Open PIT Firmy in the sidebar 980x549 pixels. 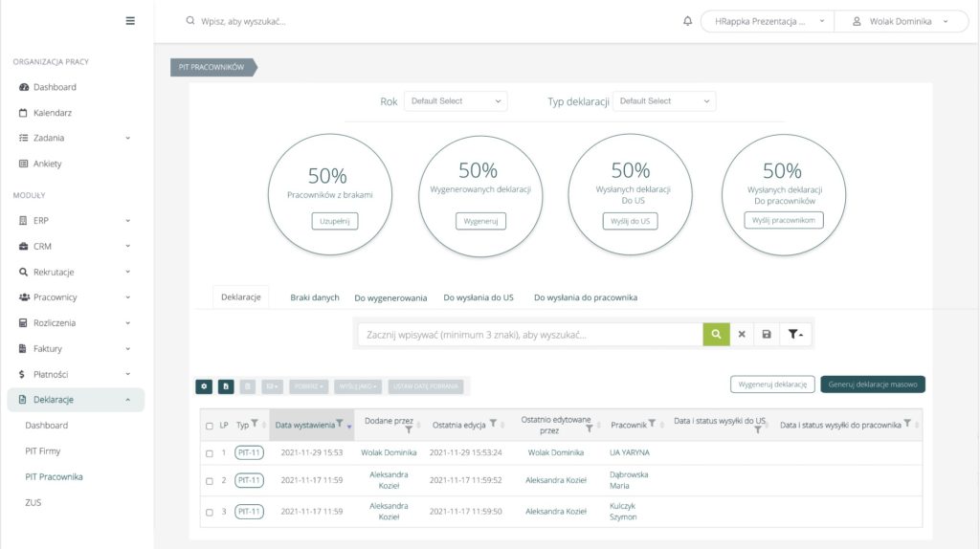[43, 450]
